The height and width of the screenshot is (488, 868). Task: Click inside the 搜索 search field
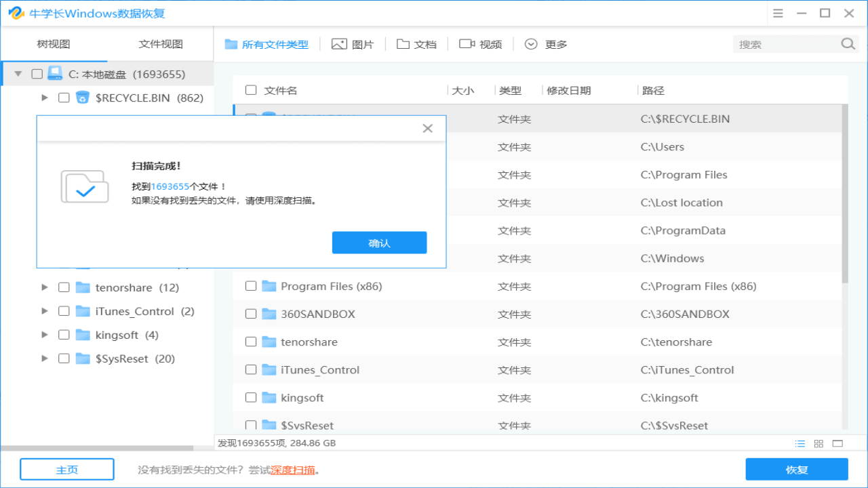coord(780,43)
